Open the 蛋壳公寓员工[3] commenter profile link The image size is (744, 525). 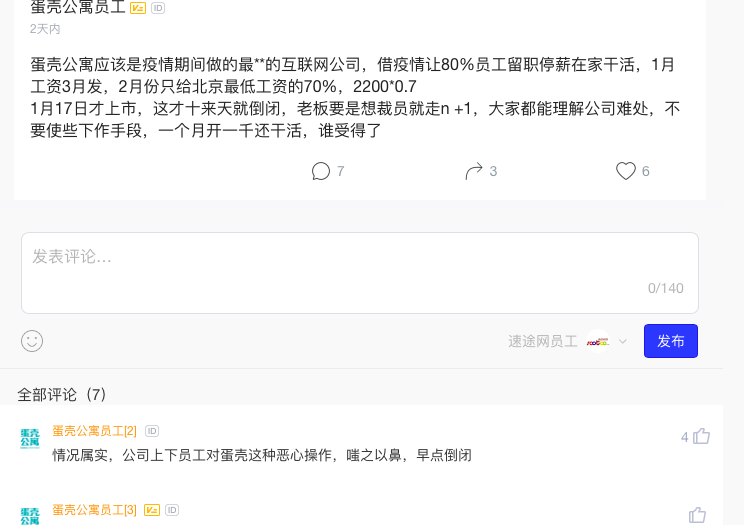tap(94, 510)
